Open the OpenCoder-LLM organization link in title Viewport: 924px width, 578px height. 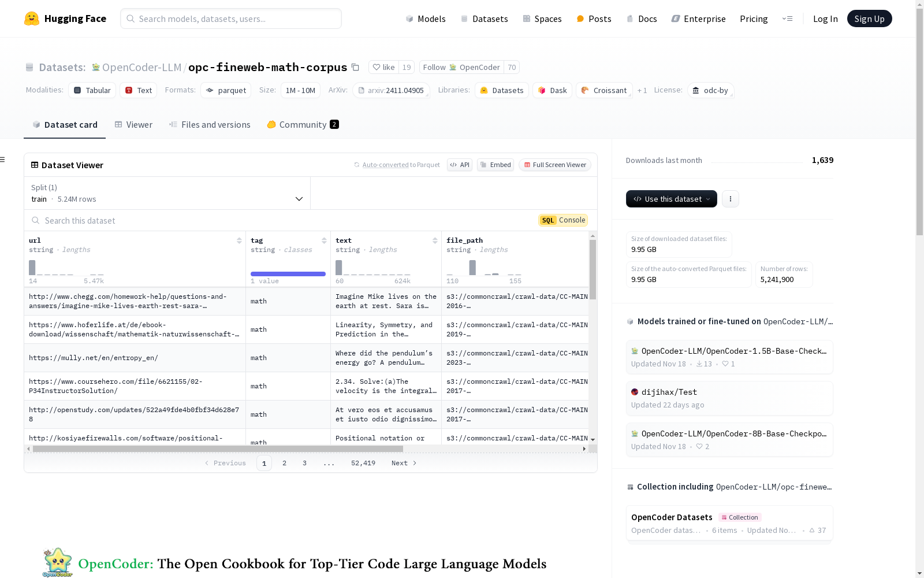point(141,68)
